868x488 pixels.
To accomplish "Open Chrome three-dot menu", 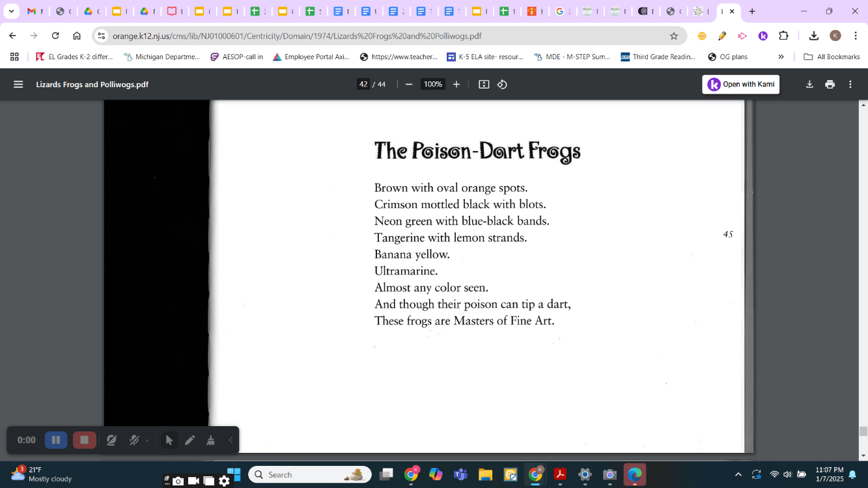I will (x=856, y=36).
